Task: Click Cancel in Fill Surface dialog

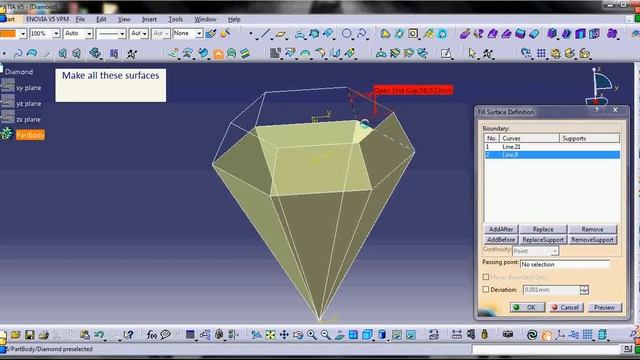Action: tap(566, 307)
